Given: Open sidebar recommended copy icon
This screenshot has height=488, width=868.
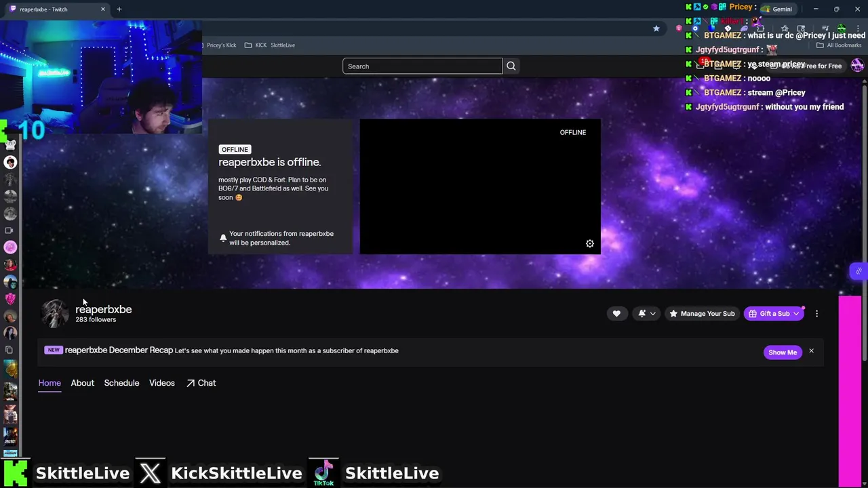Looking at the screenshot, I should pos(9,350).
